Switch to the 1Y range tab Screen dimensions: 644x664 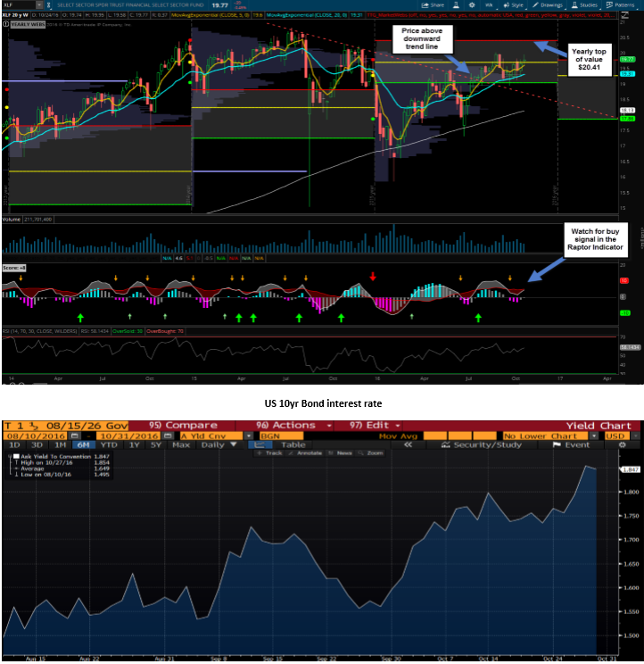134,444
